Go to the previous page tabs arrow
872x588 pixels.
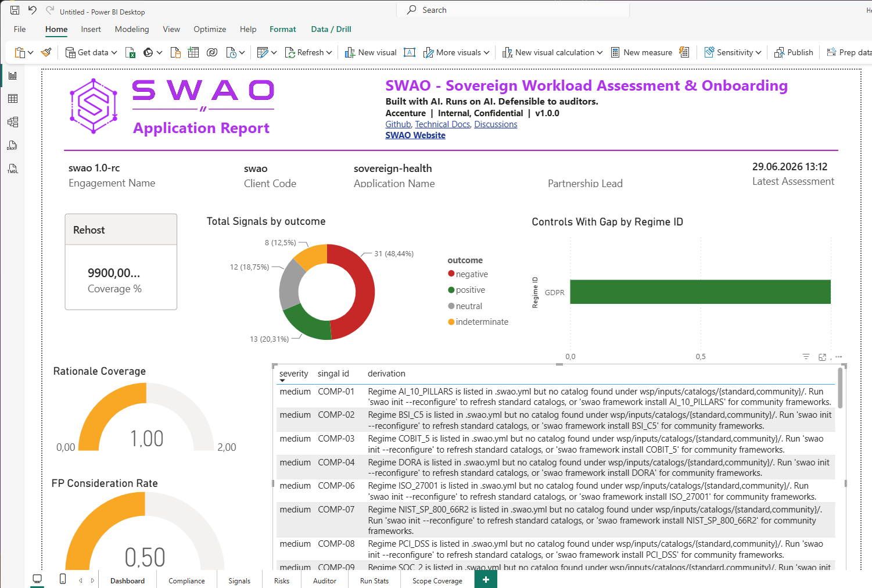point(81,580)
